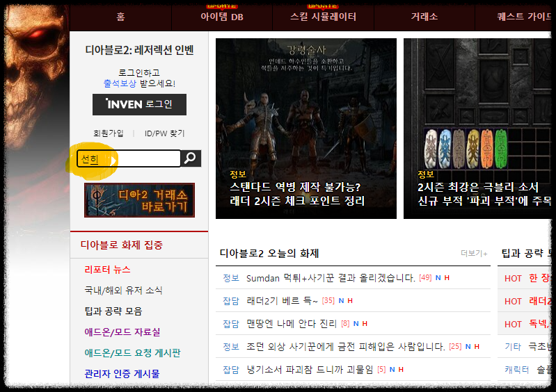The image size is (556, 392).
Task: Click the [25] comment count
Action: [455, 346]
